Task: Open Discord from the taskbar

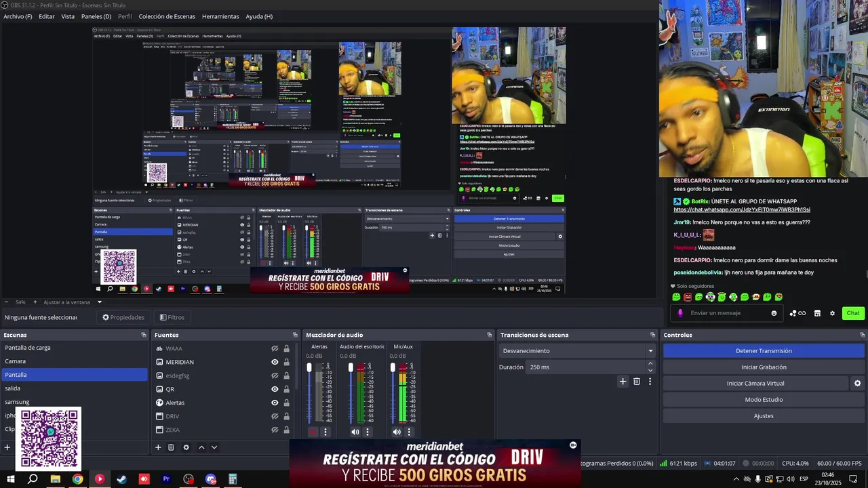Action: tap(211, 479)
